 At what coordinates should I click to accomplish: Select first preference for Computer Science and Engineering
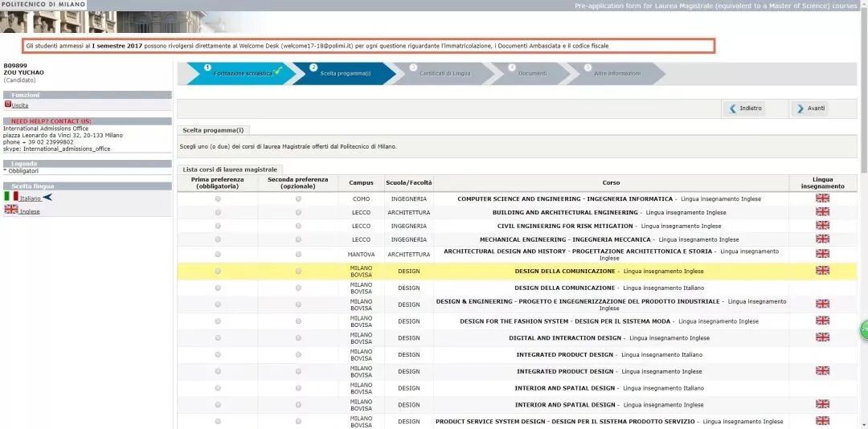click(x=218, y=198)
